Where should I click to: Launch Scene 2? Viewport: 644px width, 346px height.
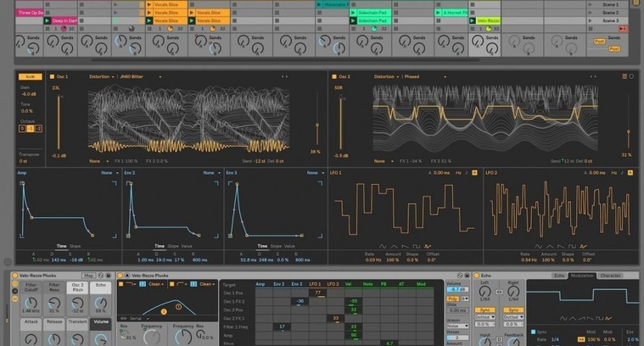pos(591,13)
